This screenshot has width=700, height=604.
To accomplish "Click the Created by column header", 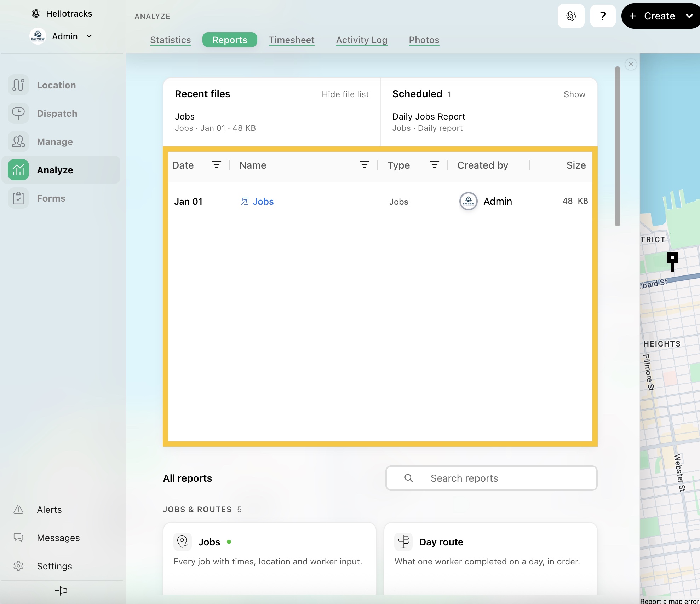I will [483, 165].
